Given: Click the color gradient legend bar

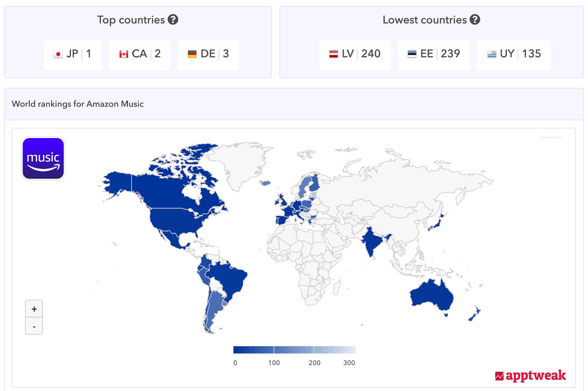Looking at the screenshot, I should pos(294,350).
